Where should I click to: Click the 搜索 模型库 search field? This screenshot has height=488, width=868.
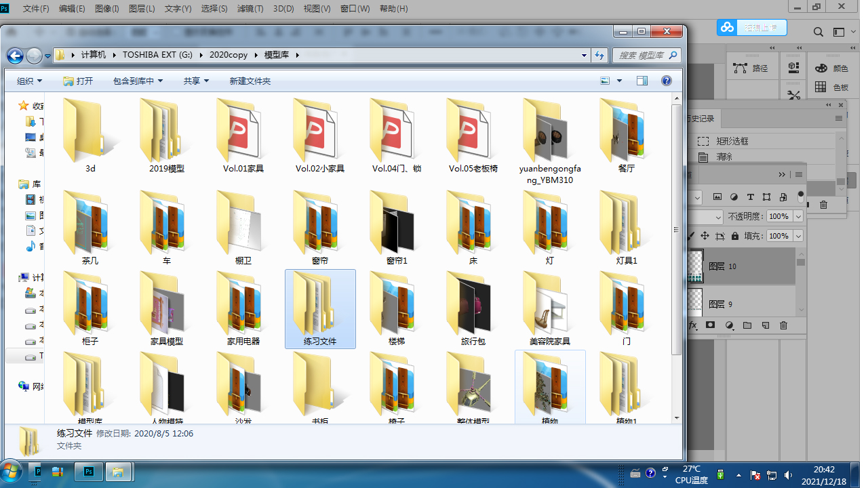[x=646, y=56]
